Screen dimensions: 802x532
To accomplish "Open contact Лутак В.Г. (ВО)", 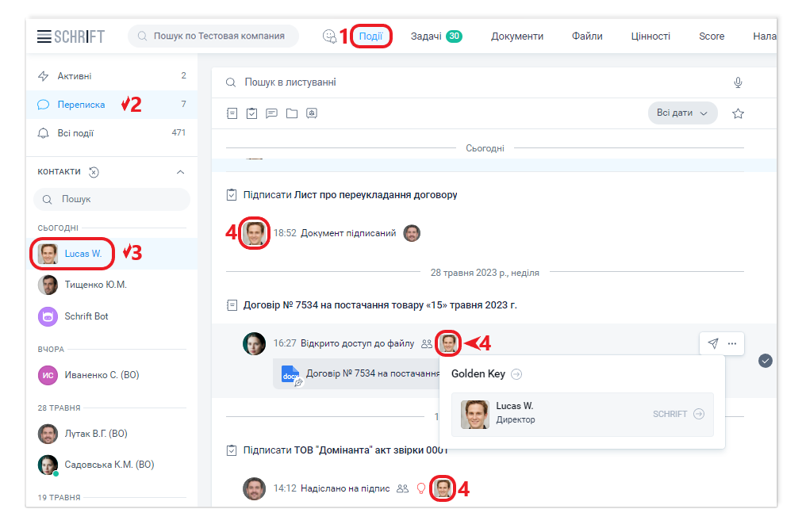I will pyautogui.click(x=112, y=434).
